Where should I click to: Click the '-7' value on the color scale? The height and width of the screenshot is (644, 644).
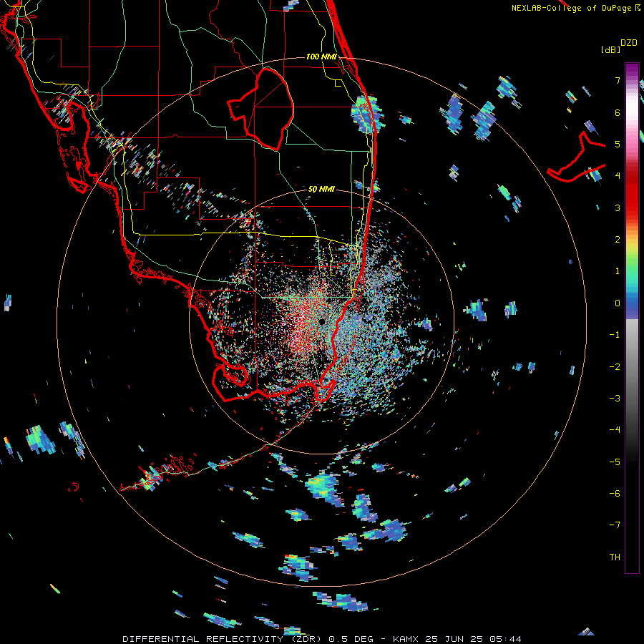pyautogui.click(x=615, y=525)
